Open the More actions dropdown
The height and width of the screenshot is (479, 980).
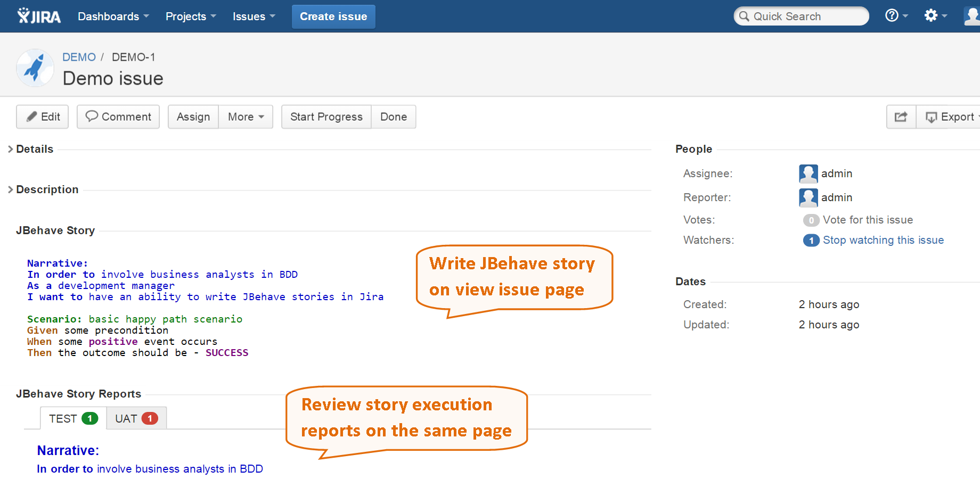point(246,117)
